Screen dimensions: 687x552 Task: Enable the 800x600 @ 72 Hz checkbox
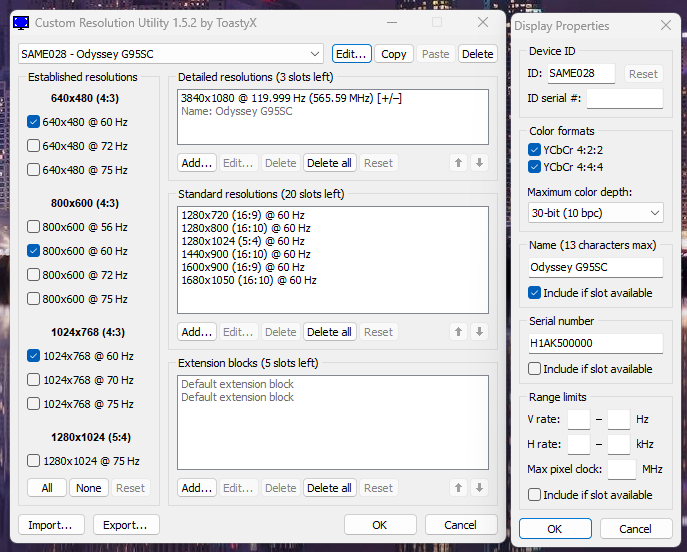[34, 275]
